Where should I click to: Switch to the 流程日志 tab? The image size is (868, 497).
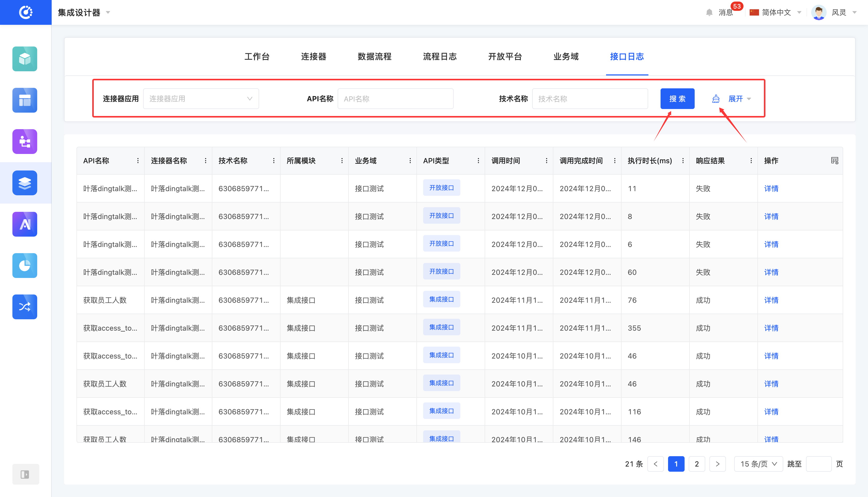click(x=440, y=57)
